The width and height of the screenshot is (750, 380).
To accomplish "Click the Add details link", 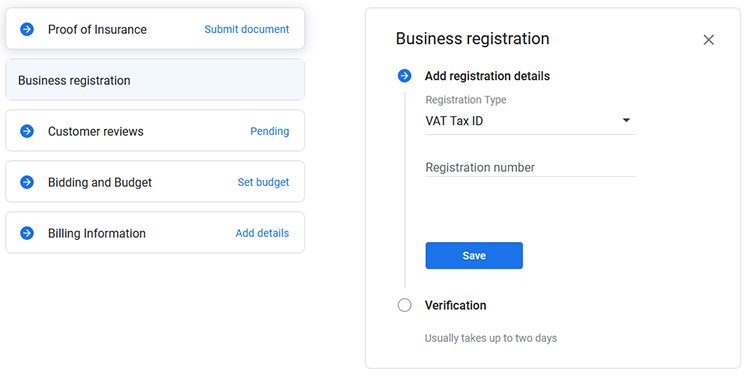I will (x=262, y=233).
